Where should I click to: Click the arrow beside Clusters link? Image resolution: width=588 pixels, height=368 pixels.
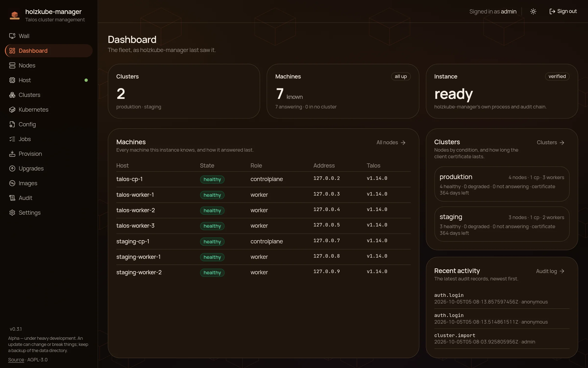(x=562, y=143)
